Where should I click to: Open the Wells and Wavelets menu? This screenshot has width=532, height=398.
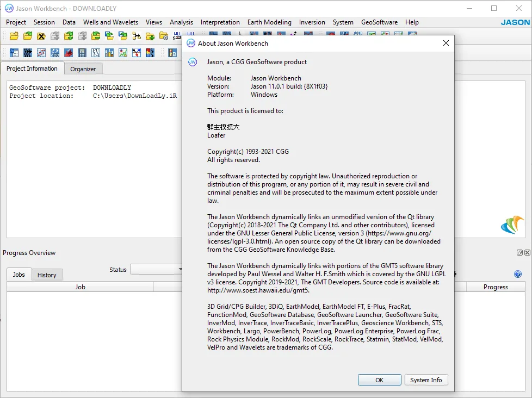click(110, 22)
